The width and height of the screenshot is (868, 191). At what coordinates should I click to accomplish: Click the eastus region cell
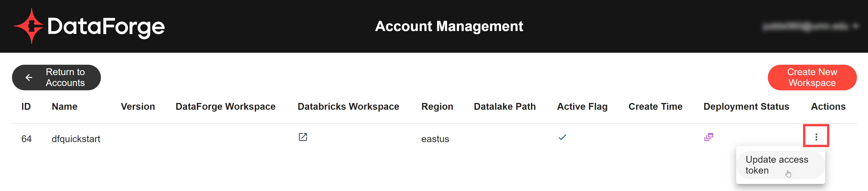pos(435,139)
